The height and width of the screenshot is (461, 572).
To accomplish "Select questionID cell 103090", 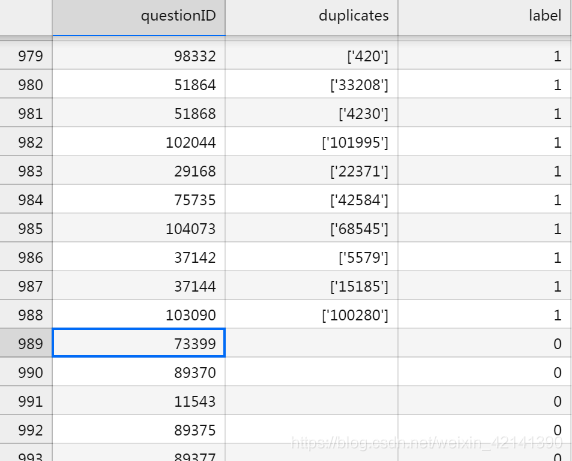I will click(139, 315).
